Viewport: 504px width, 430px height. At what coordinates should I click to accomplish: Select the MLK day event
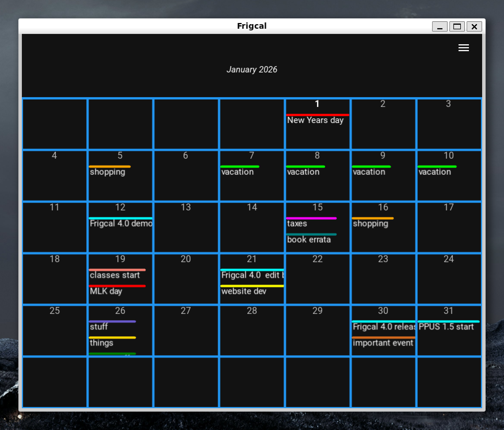coord(106,291)
